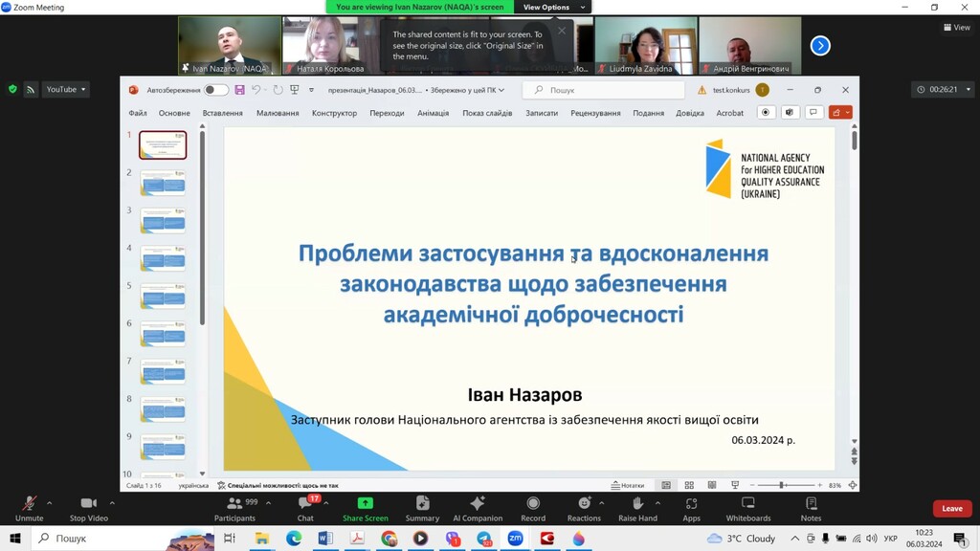Switch to the Анімація ribbon tab
The width and height of the screenshot is (980, 551).
433,113
